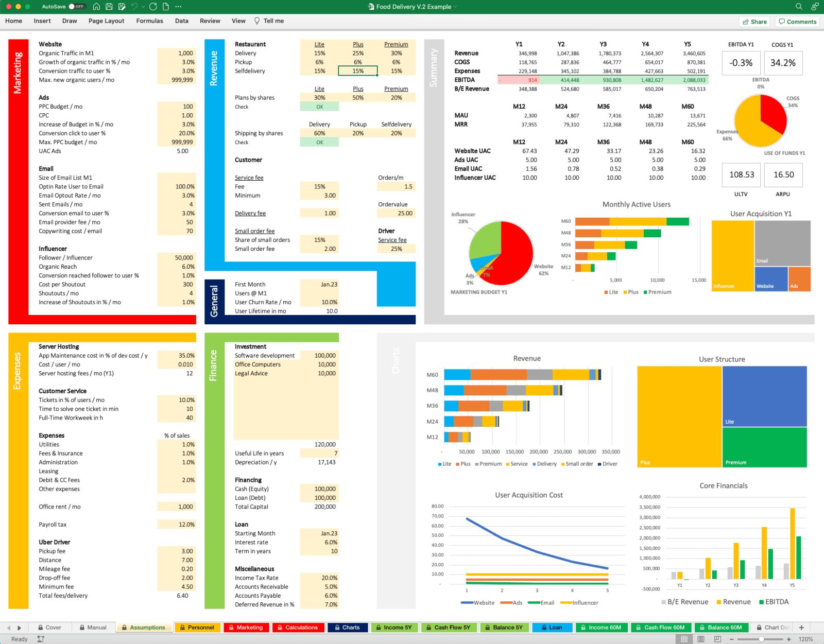Click the Save As icon with pencil

click(122, 7)
